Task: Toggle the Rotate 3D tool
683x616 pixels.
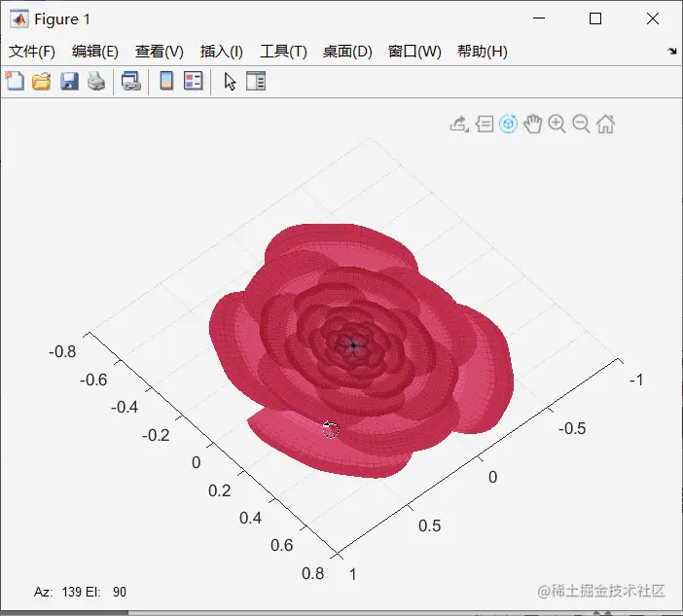Action: [x=508, y=125]
